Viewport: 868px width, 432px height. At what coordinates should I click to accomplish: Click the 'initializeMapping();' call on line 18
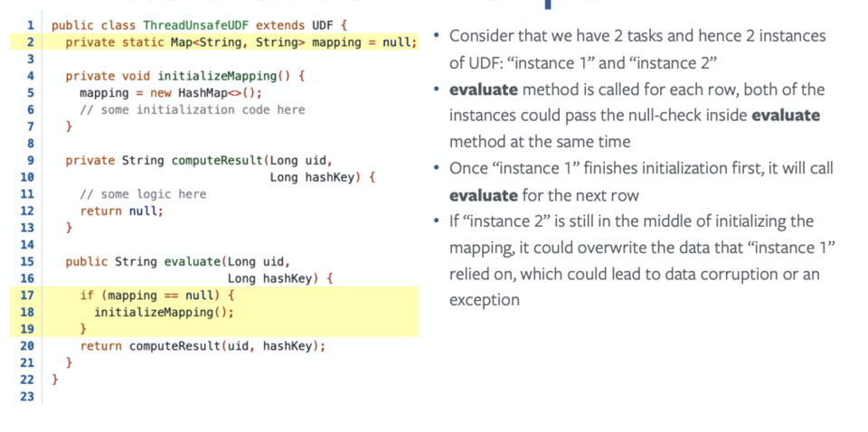point(164,312)
